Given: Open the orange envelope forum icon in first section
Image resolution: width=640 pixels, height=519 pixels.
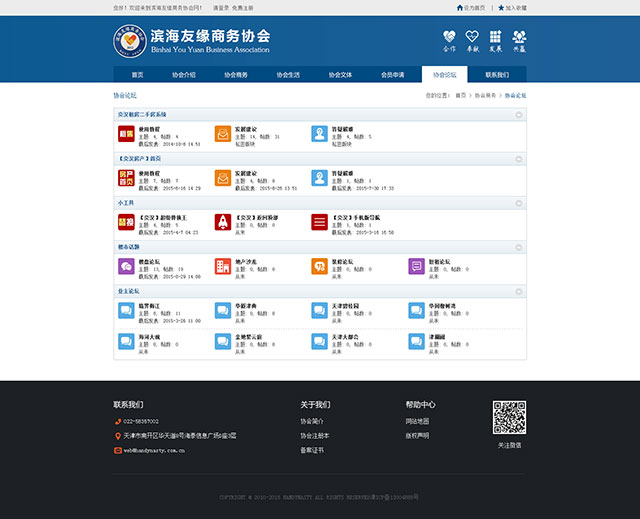Looking at the screenshot, I should click(x=222, y=134).
